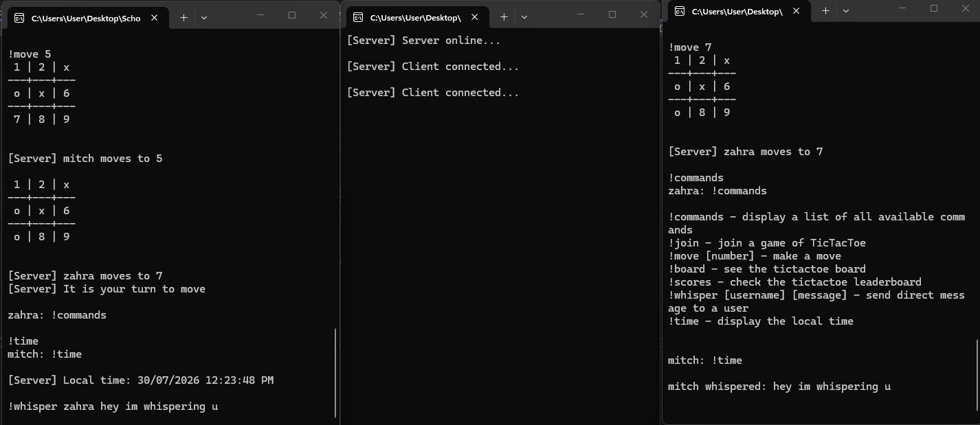Click 'mitch whispered: hey im whispering u'
Image resolution: width=980 pixels, height=425 pixels.
click(x=779, y=387)
